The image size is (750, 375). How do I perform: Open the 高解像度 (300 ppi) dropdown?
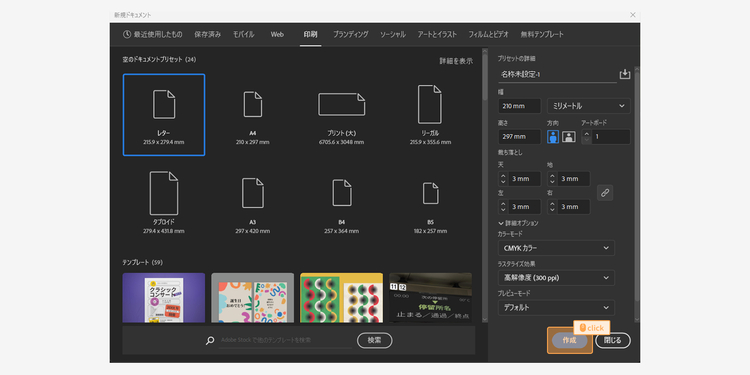coord(556,277)
